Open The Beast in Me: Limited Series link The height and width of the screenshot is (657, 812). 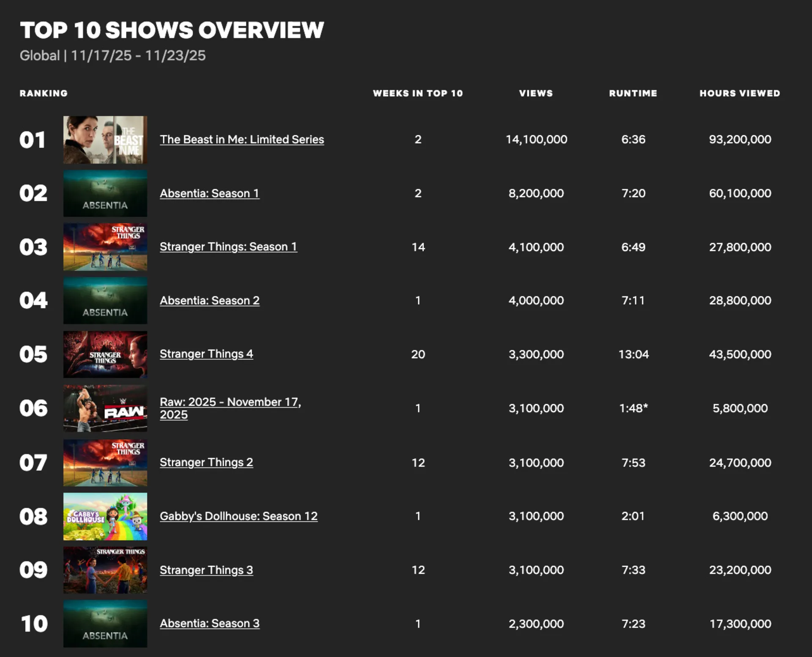click(241, 140)
